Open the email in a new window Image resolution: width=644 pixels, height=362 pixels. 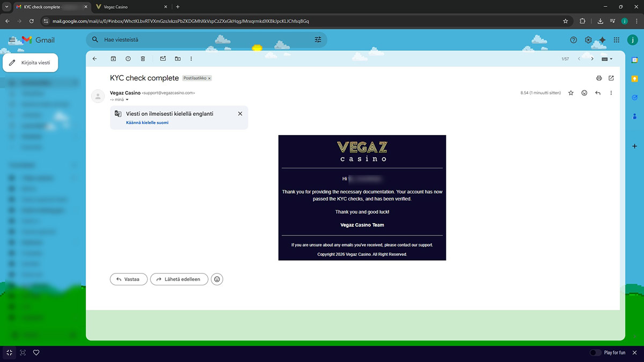(611, 78)
